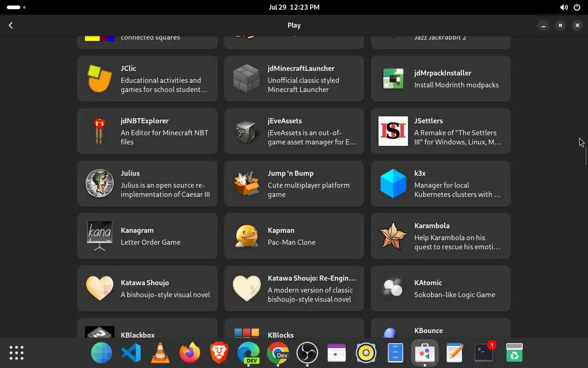Click the JClic app icon
This screenshot has width=588, height=368.
(99, 79)
